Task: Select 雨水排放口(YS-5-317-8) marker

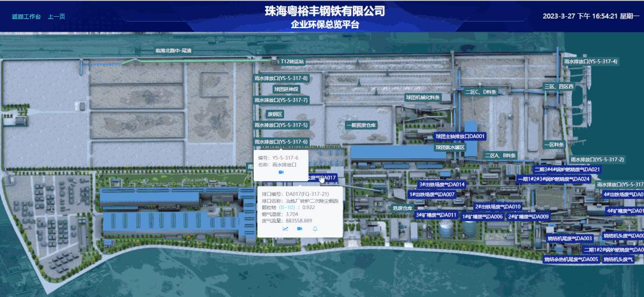Action: tap(281, 78)
